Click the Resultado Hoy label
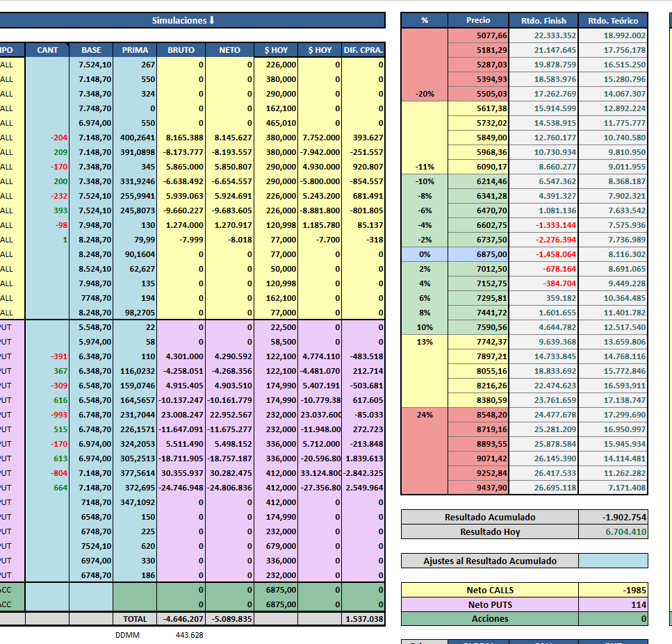 point(490,531)
